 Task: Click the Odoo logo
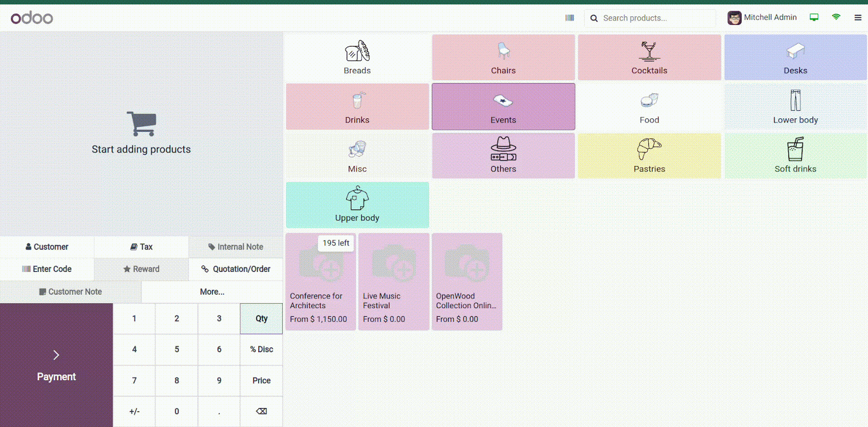(x=32, y=18)
